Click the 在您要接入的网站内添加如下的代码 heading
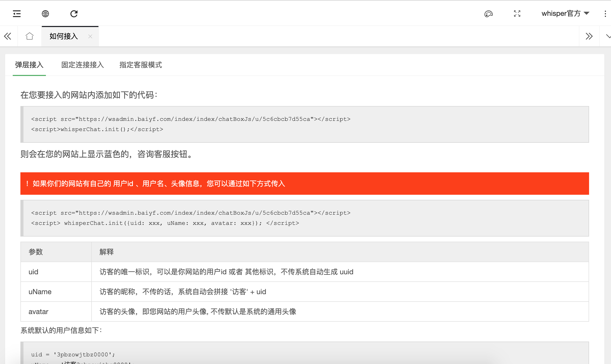611x364 pixels. tap(89, 95)
